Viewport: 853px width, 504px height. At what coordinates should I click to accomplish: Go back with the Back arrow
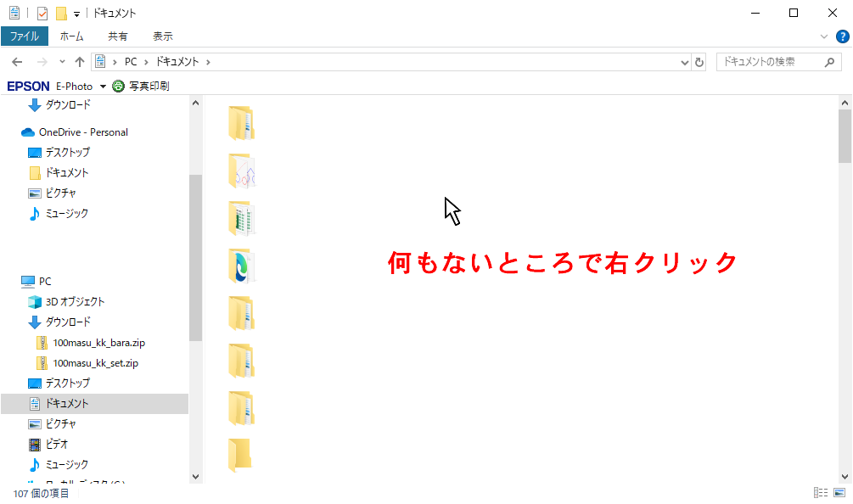(x=18, y=62)
